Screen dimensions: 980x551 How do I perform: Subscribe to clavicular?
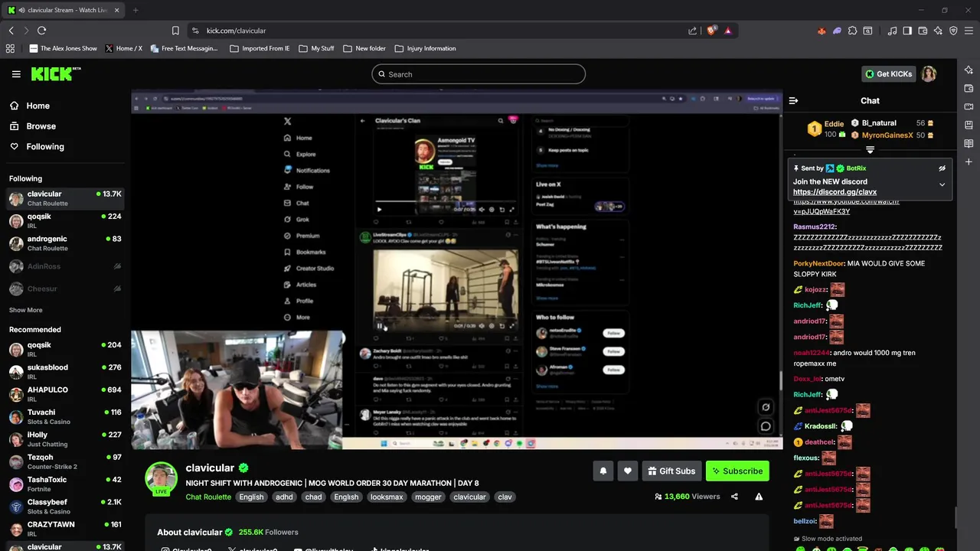tap(737, 471)
